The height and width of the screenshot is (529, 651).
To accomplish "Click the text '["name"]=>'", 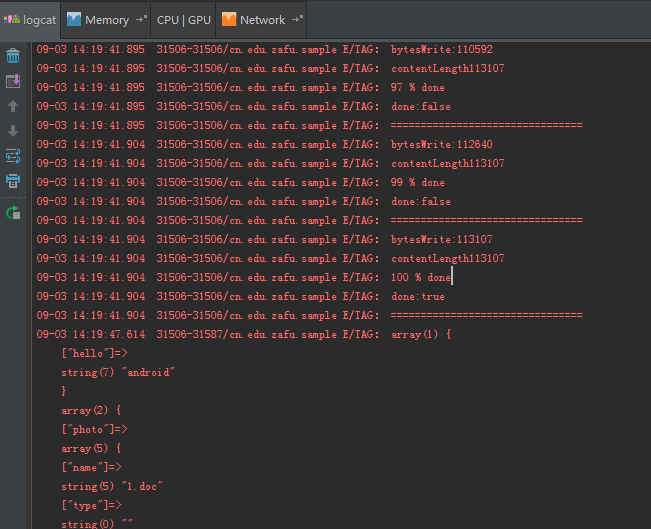I will coord(91,468).
